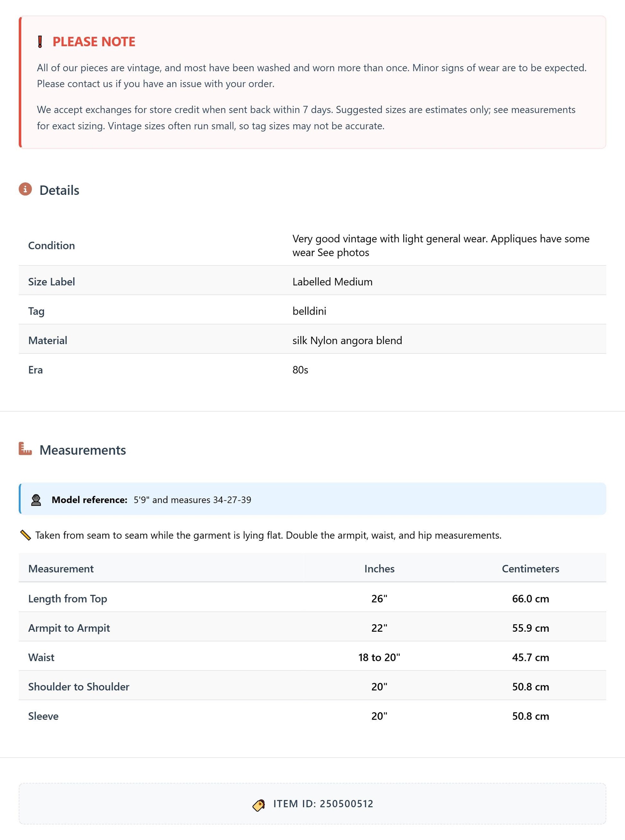Click the red exclamation mark icon
The height and width of the screenshot is (840, 625).
40,42
